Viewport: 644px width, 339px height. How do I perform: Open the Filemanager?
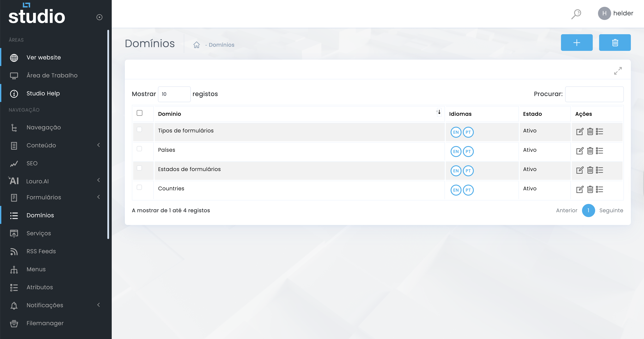45,323
